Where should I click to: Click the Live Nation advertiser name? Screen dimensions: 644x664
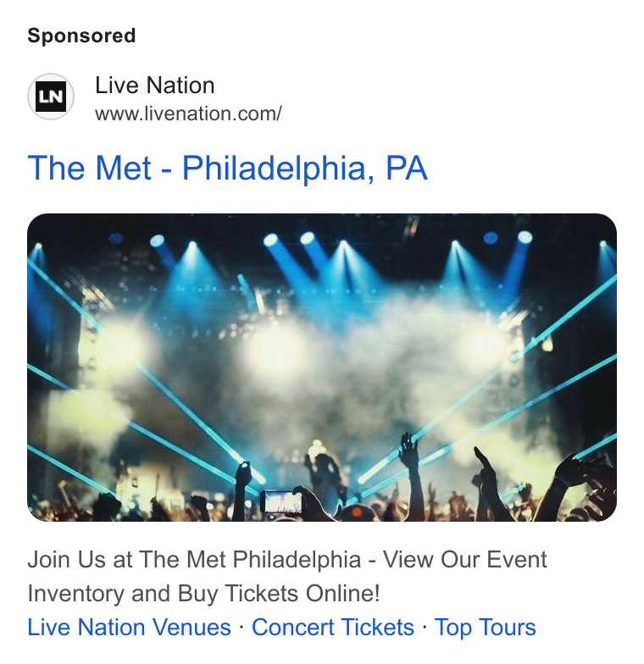pyautogui.click(x=154, y=85)
